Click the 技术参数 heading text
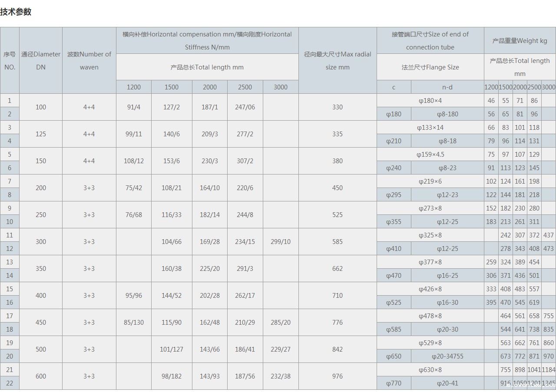The image size is (556, 392). pos(16,12)
